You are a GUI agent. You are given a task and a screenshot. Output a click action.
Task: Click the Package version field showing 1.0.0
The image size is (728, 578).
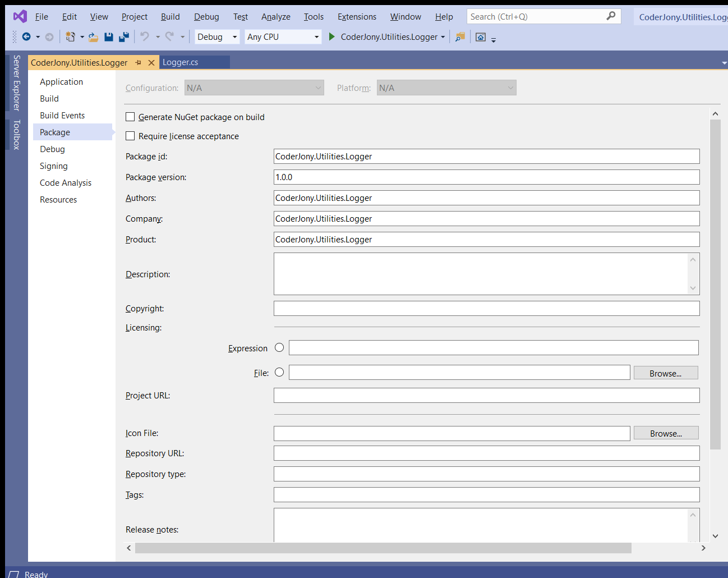[487, 177]
